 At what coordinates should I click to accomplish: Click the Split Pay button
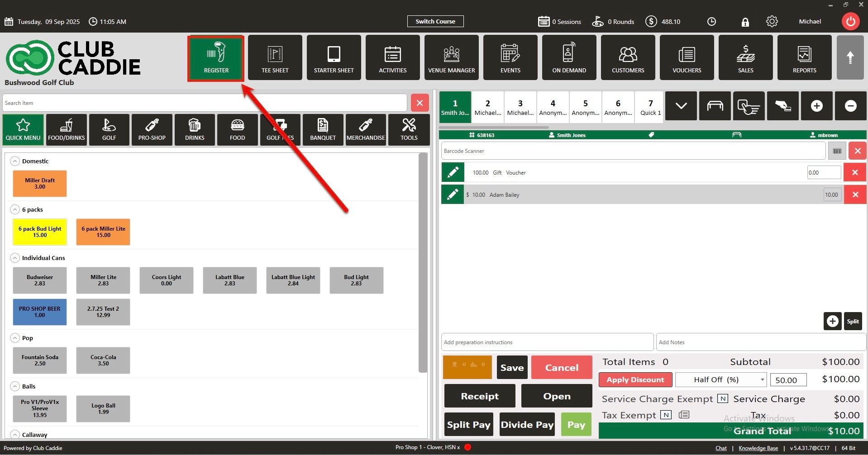tap(469, 424)
